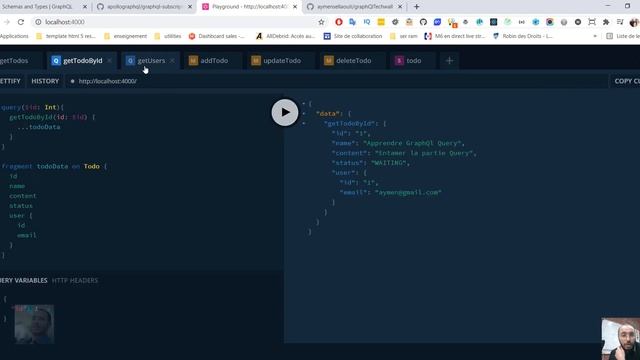Viewport: 640px width, 360px height.
Task: Open the Opera red extension icon
Action: click(338, 22)
